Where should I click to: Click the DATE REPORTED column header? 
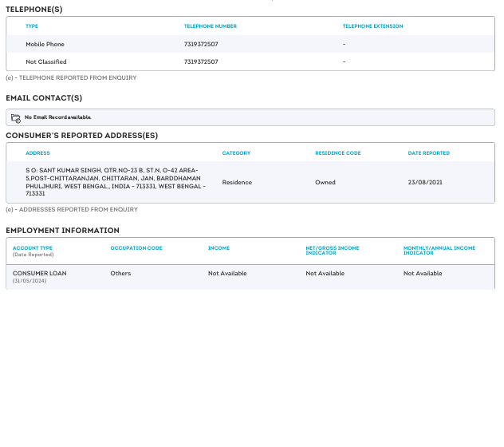pyautogui.click(x=428, y=153)
